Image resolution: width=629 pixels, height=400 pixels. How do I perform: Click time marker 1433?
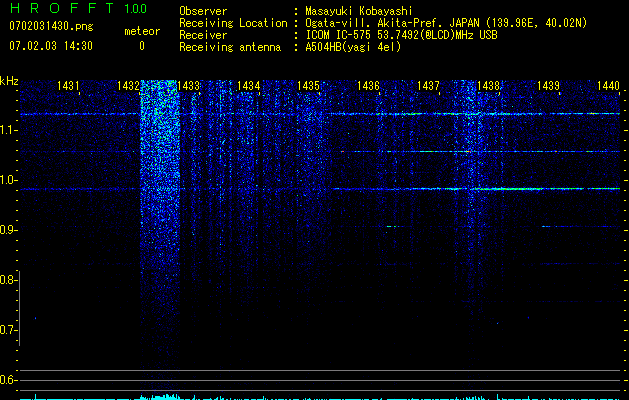[x=189, y=86]
